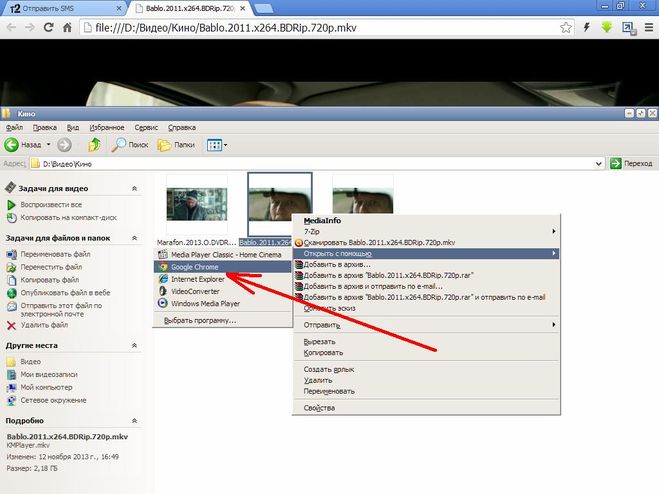Click Опубликовать файл в вебе link
Screen dimensions: 659x494
pyautogui.click(x=66, y=293)
